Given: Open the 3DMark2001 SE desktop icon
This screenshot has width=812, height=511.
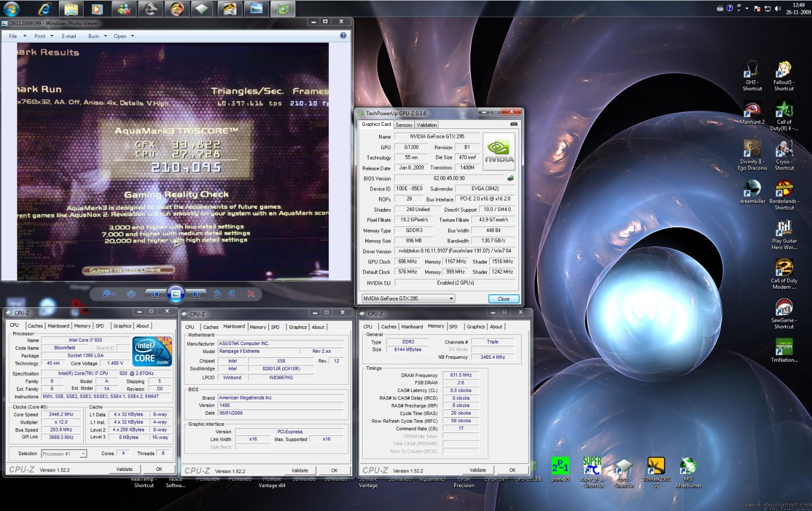Looking at the screenshot, I should coord(656,472).
